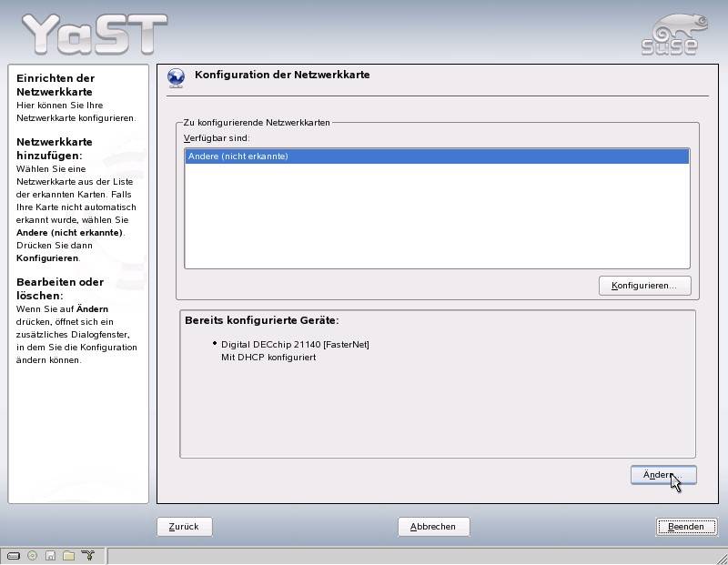Click the 'Mit DHCP konfiguriert' text
This screenshot has width=728, height=565.
click(x=268, y=358)
